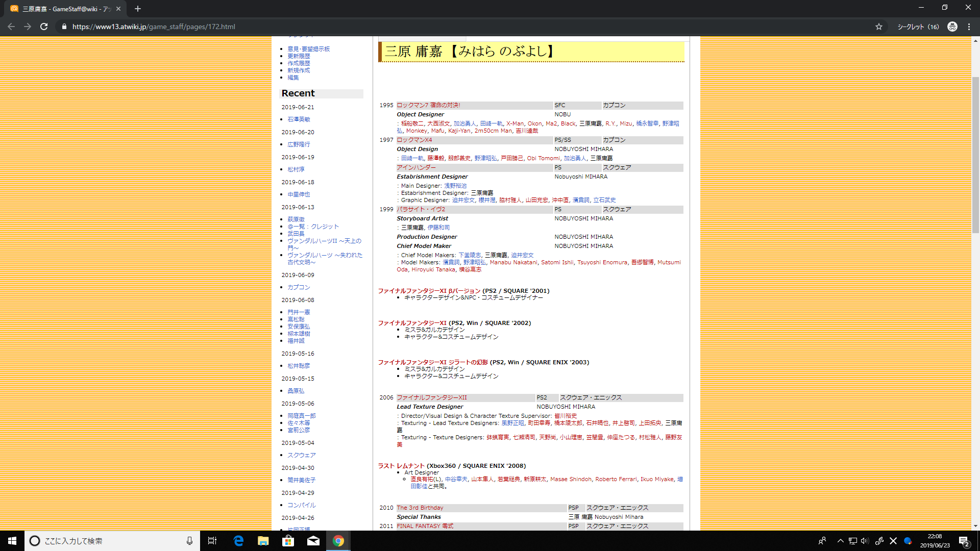Open the Chrome three-dot menu
Viewport: 980px width, 551px height.
coord(969,27)
